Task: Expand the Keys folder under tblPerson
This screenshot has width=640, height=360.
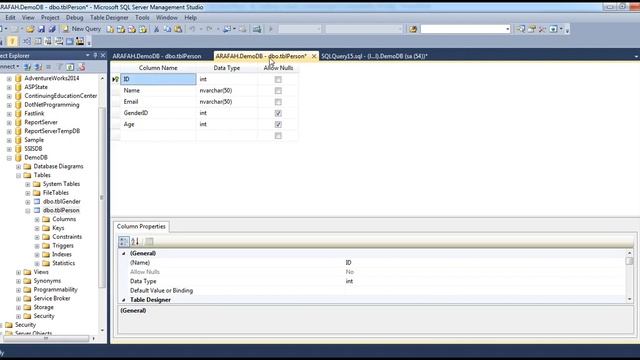Action: coord(37,228)
